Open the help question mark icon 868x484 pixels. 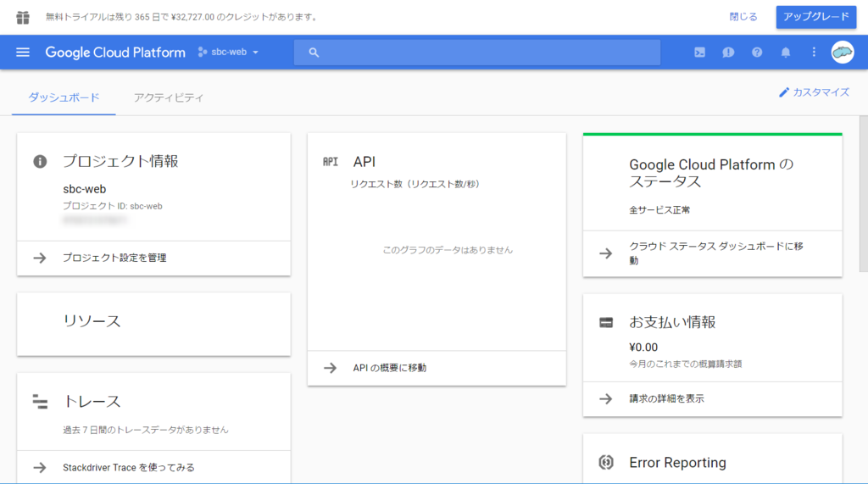pos(757,52)
